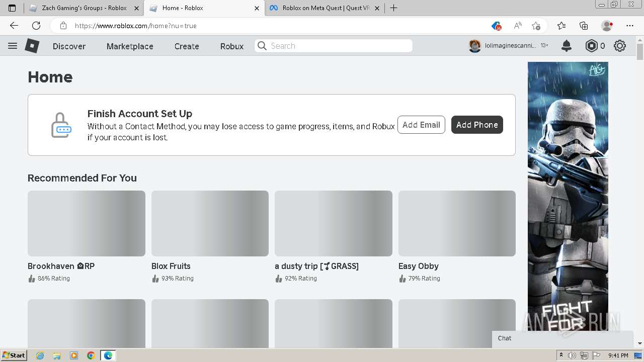Open the Blox Fruits game link
This screenshot has width=644, height=362.
point(171,266)
